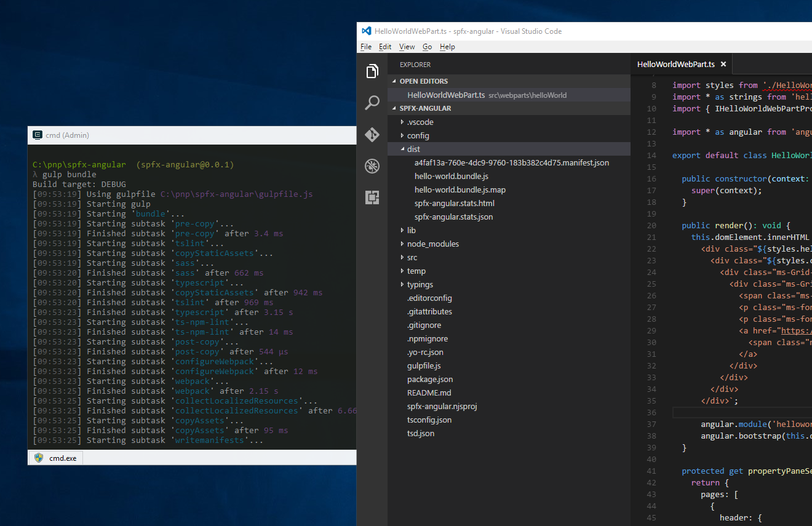
Task: Close the HelloWorldWebPart.ts editor tab
Action: point(723,64)
